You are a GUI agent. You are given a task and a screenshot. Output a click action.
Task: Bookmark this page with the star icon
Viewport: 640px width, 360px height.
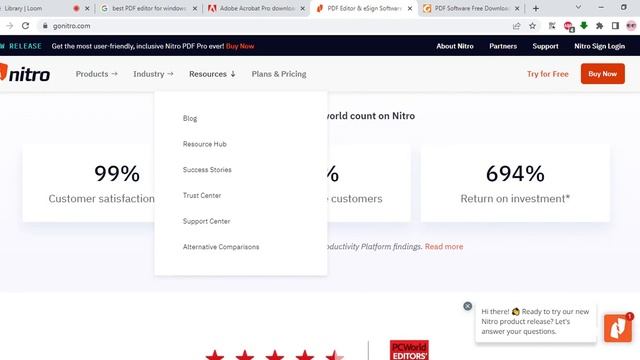click(x=532, y=26)
